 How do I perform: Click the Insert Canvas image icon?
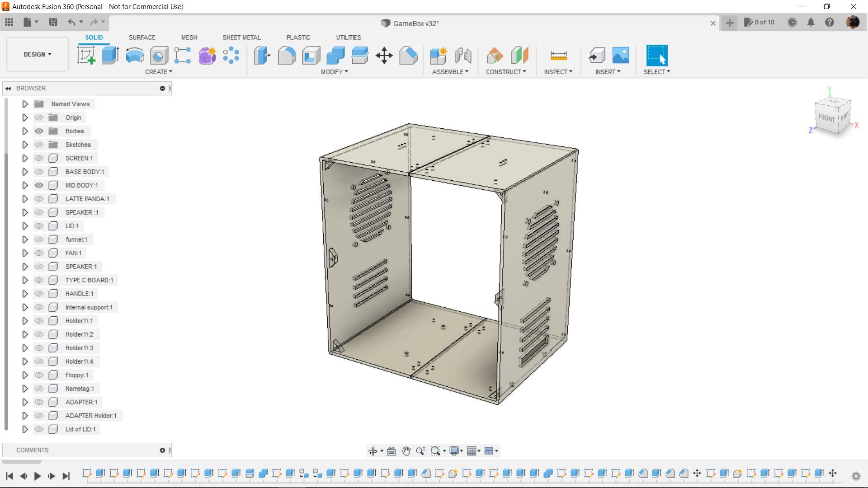pyautogui.click(x=620, y=56)
